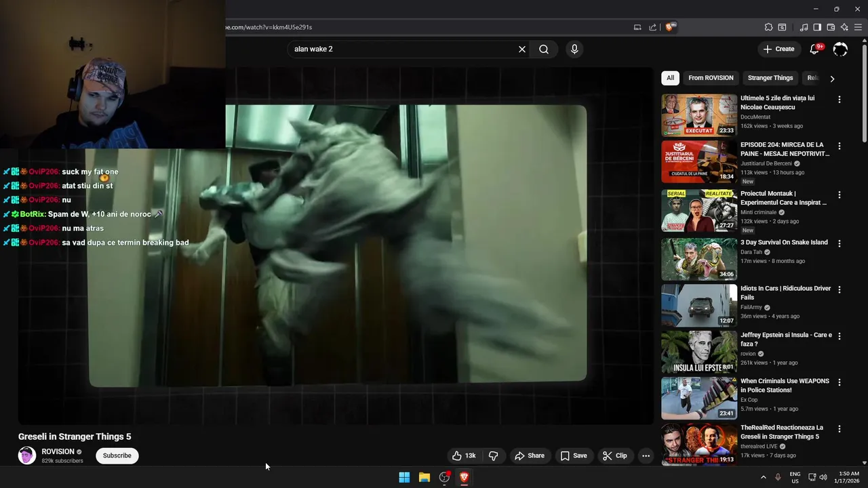Viewport: 868px width, 488px height.
Task: Open the YouTube account avatar menu
Action: (840, 49)
